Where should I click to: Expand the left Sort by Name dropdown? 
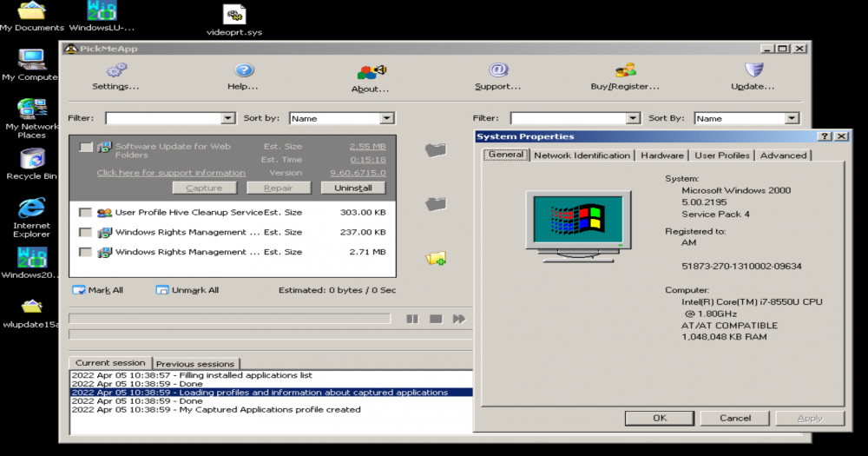pos(387,118)
